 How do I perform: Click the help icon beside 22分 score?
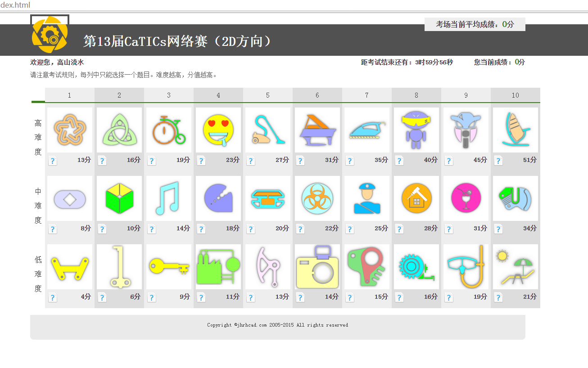click(300, 229)
